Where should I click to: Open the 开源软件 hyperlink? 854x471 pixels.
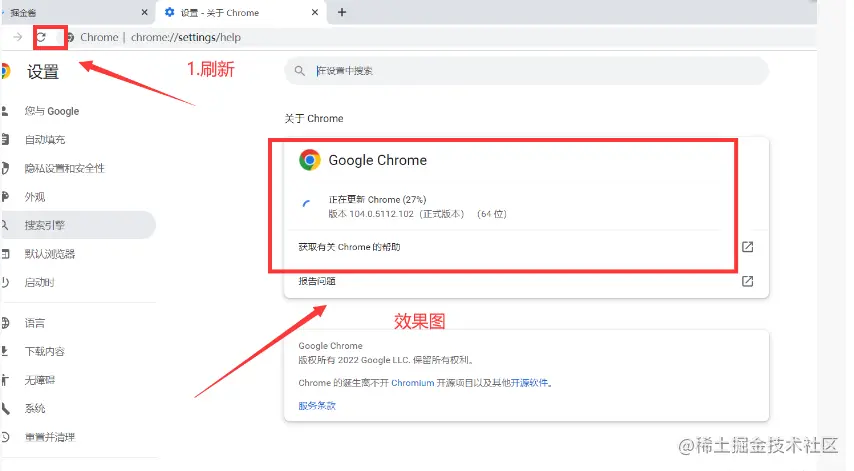click(529, 383)
